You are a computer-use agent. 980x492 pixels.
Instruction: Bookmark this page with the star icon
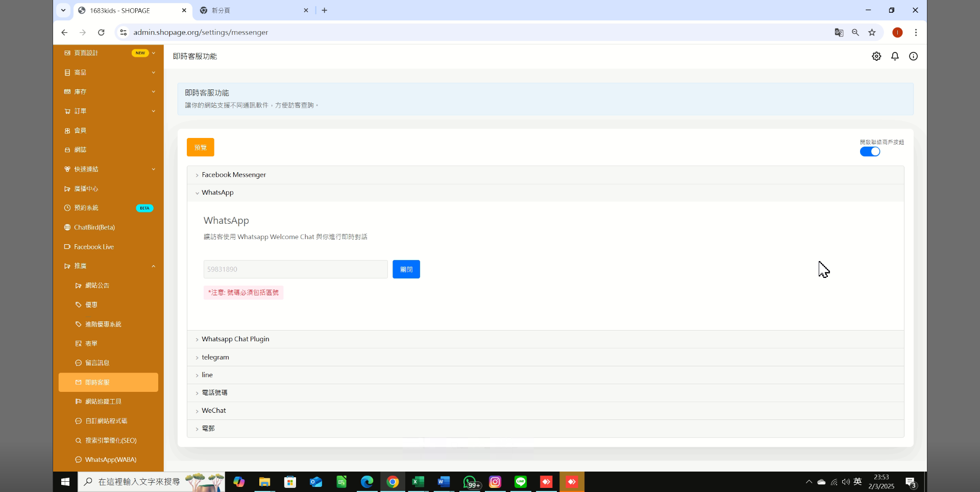[872, 32]
